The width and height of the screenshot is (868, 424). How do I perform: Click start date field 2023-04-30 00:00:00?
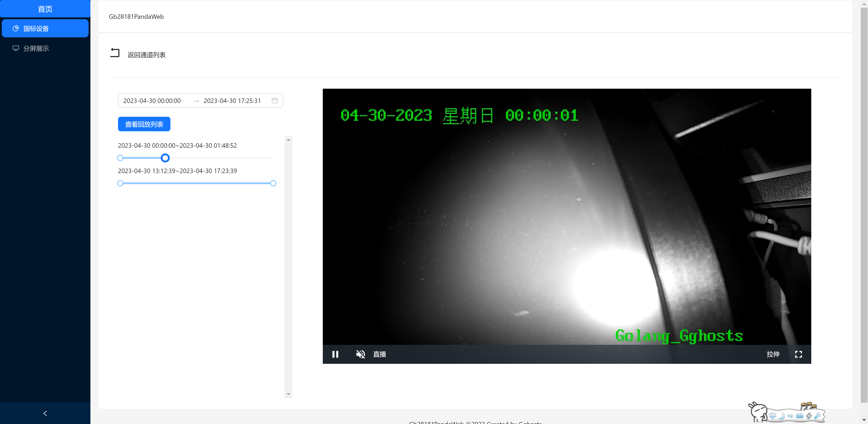pyautogui.click(x=152, y=101)
